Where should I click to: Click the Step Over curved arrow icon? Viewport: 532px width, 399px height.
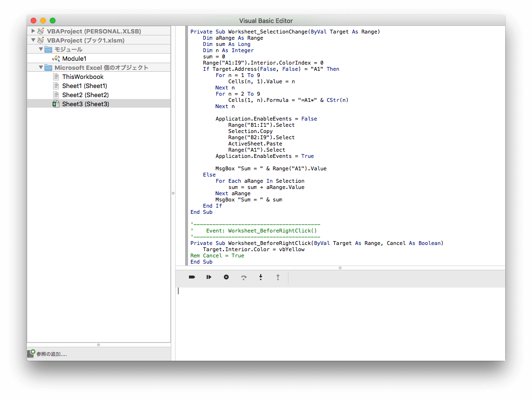[244, 277]
